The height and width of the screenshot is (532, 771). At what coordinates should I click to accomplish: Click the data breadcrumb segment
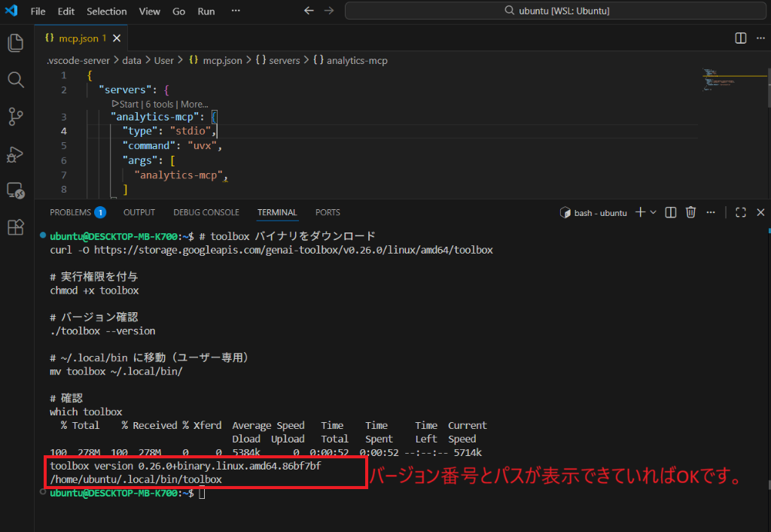click(131, 60)
